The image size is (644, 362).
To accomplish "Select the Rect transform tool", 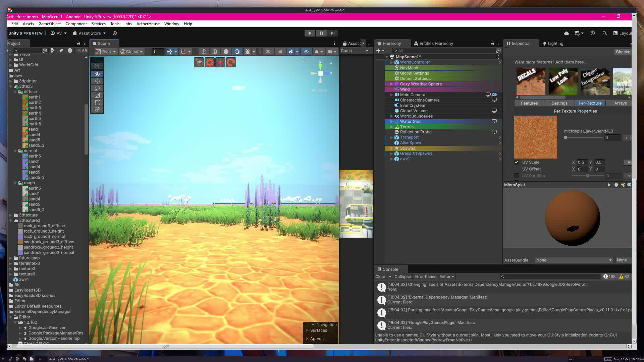I will [97, 102].
